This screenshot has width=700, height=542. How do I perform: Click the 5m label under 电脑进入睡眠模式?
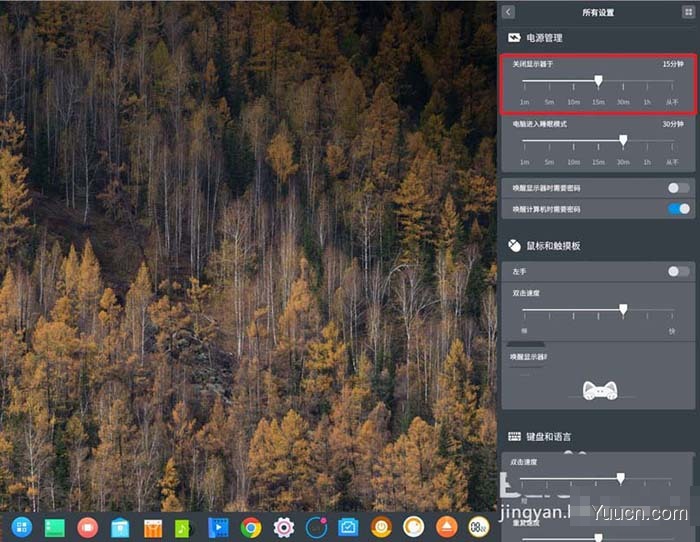pos(549,162)
